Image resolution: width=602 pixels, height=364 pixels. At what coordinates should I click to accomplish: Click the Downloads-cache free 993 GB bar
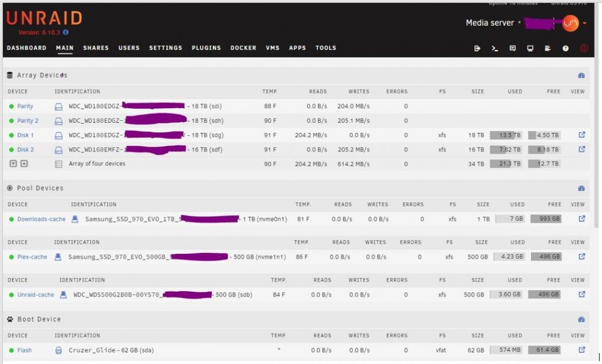pos(545,219)
